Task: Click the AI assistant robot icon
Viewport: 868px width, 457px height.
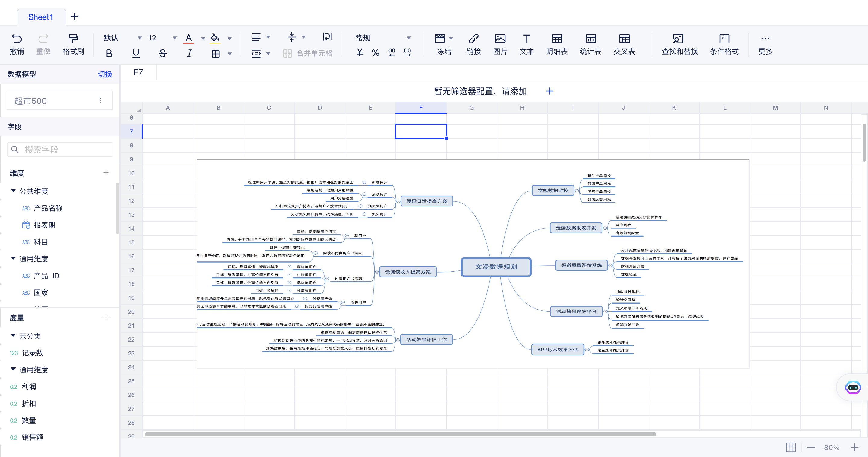Action: pyautogui.click(x=853, y=388)
